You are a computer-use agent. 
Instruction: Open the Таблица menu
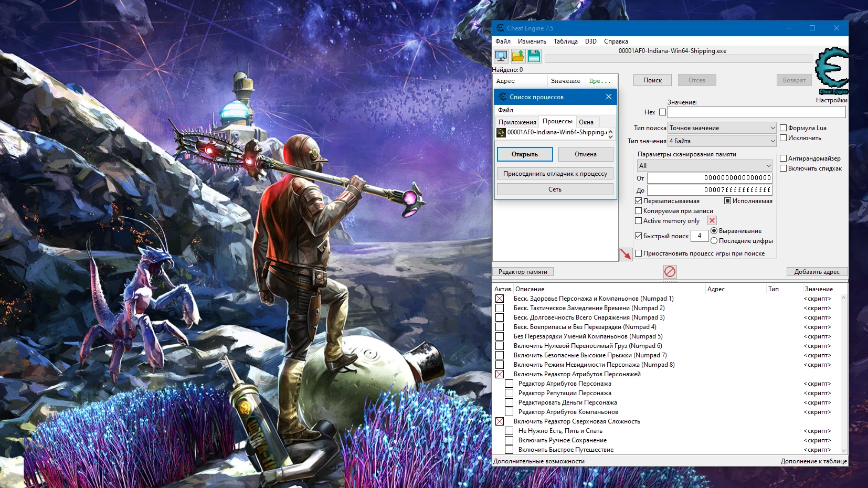(x=566, y=41)
